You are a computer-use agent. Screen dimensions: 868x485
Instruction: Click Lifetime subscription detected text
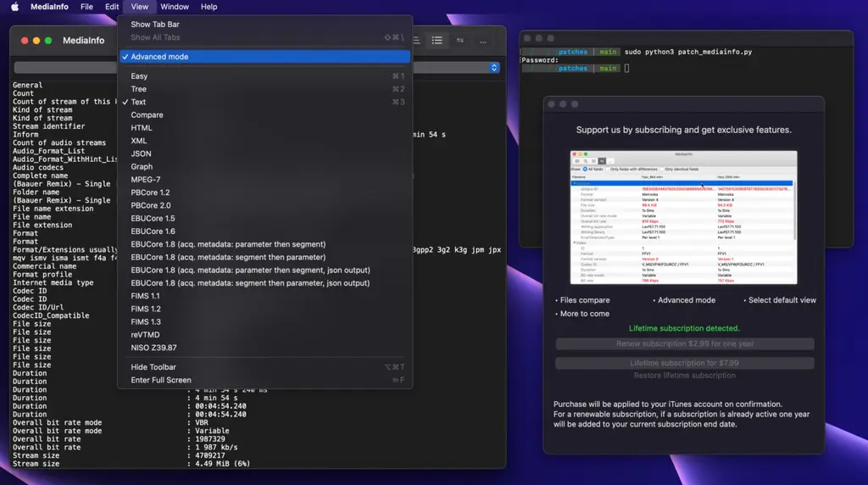coord(684,328)
